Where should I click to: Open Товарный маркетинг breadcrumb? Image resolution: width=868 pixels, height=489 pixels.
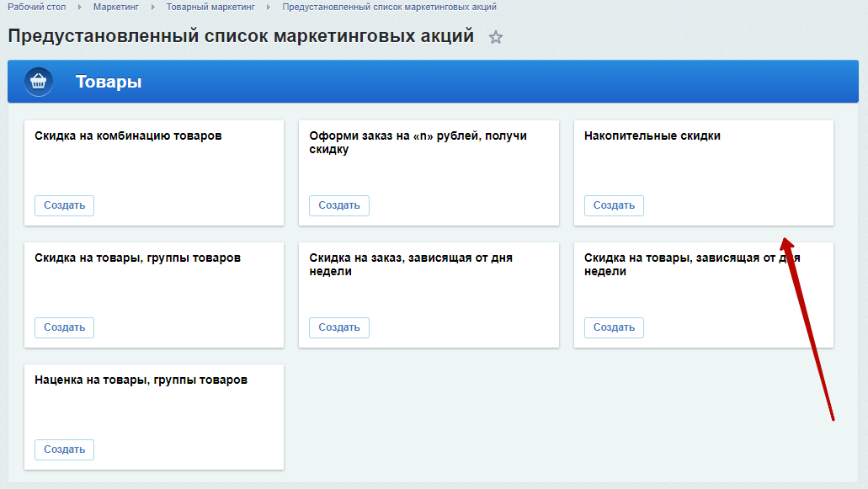[210, 8]
